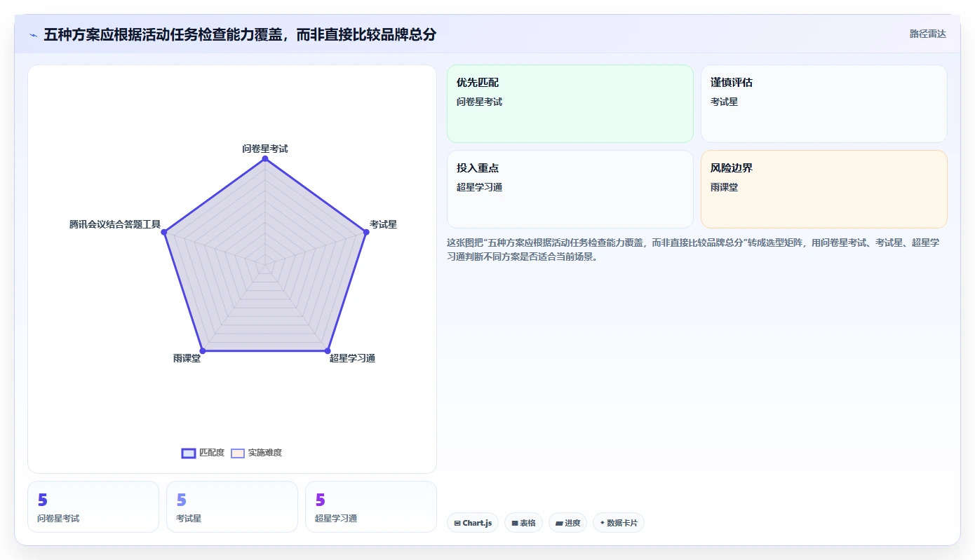Click the 考试星 axis label on radar
975x560 pixels.
[384, 224]
